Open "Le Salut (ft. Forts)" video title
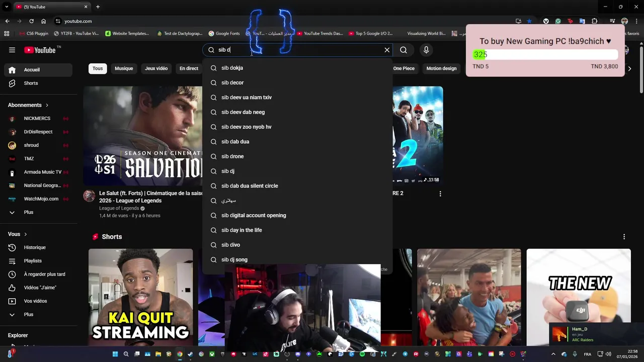 coord(151,197)
